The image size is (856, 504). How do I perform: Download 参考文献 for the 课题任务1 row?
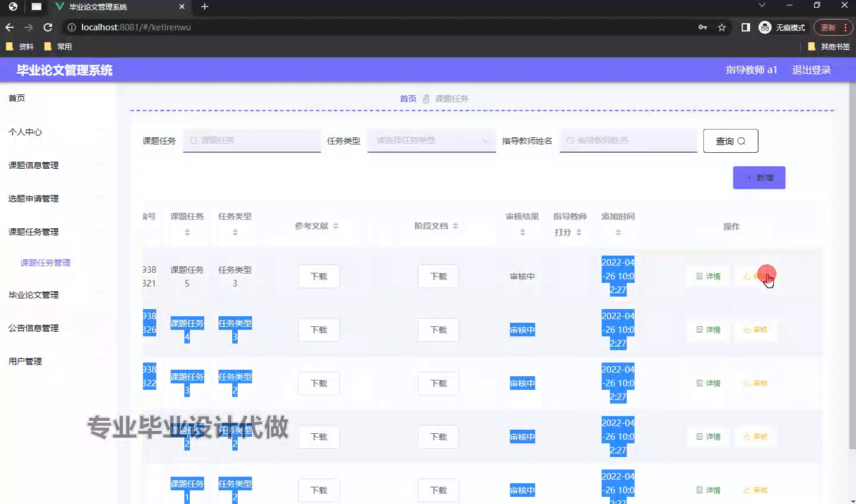point(319,490)
